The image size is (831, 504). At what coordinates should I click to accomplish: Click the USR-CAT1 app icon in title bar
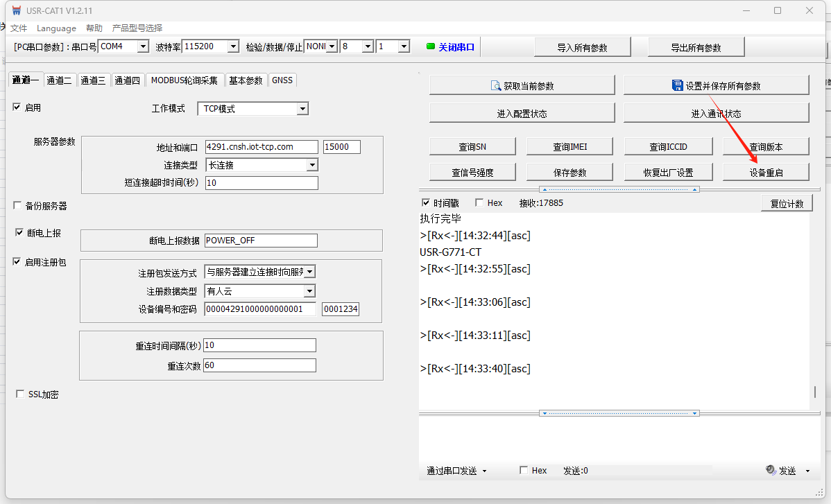click(15, 10)
